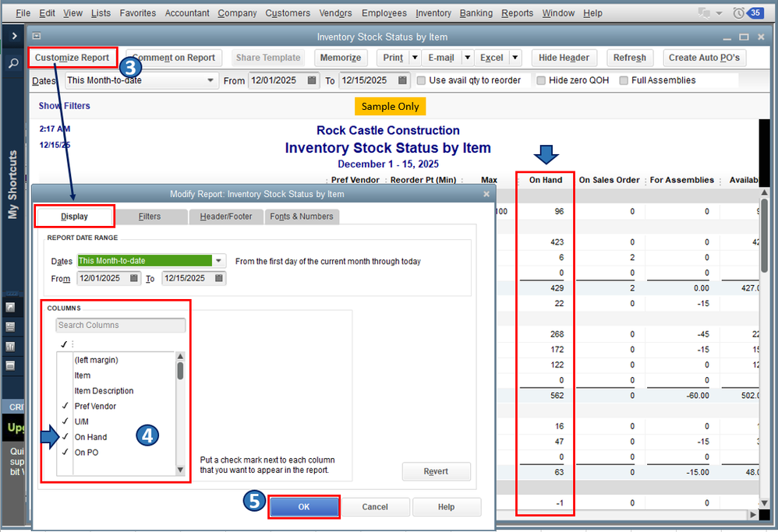Click the chat bubbles icon in menu bar
The height and width of the screenshot is (532, 778).
point(704,13)
